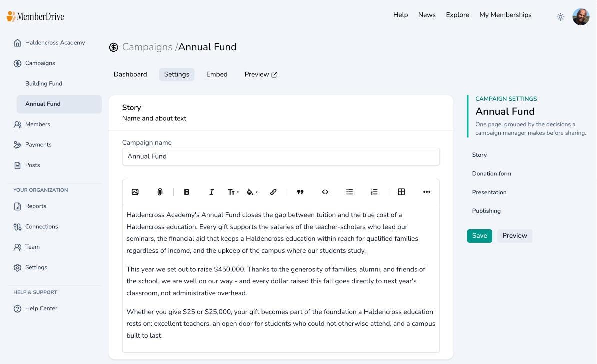The height and width of the screenshot is (364, 597).
Task: Insert a table into the story text
Action: pyautogui.click(x=401, y=192)
